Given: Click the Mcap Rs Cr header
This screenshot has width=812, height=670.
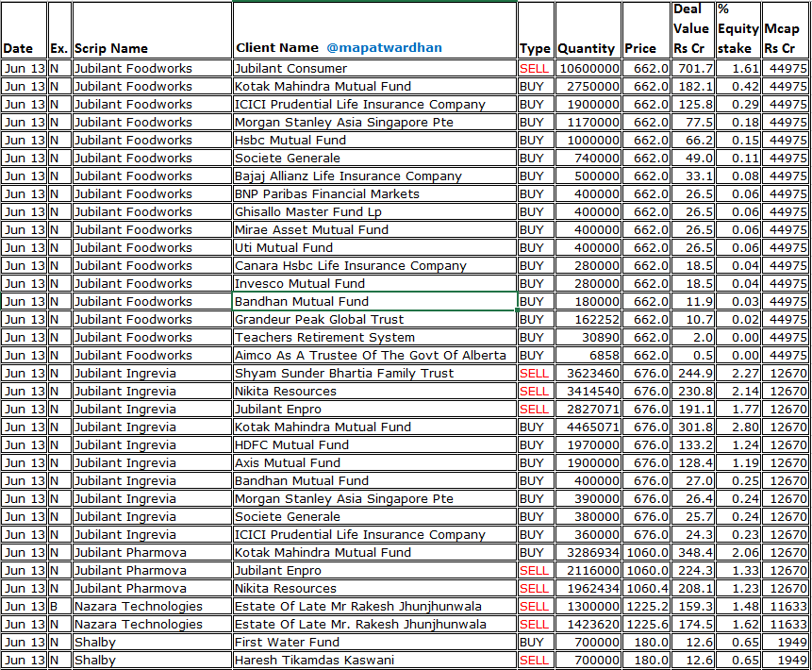Looking at the screenshot, I should coord(785,30).
